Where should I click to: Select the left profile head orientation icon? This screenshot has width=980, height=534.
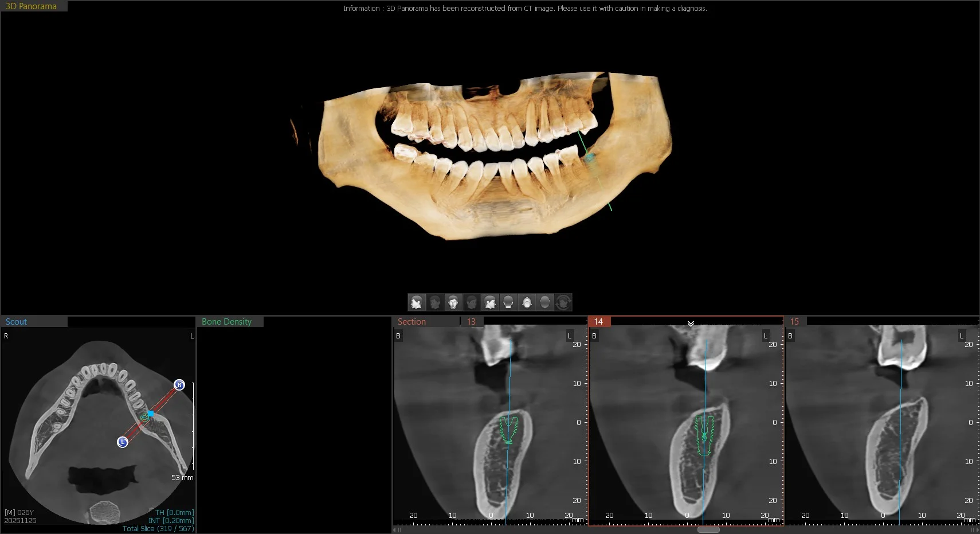[417, 302]
